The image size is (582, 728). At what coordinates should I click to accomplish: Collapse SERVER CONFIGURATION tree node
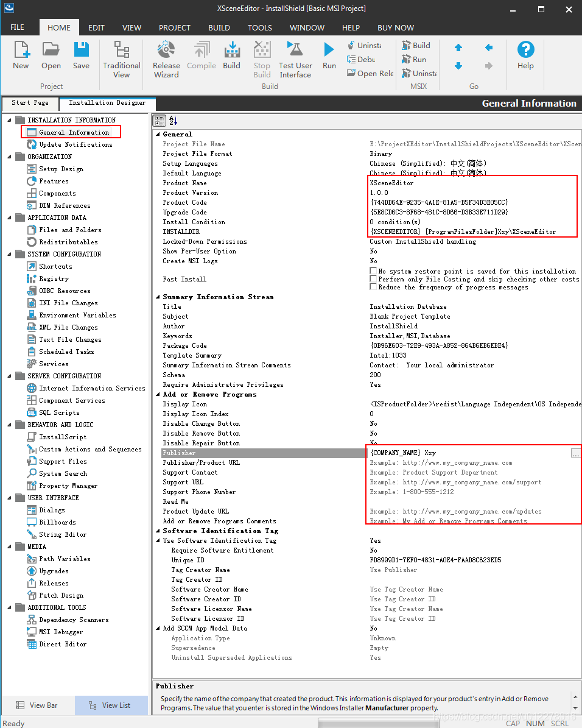tap(9, 376)
